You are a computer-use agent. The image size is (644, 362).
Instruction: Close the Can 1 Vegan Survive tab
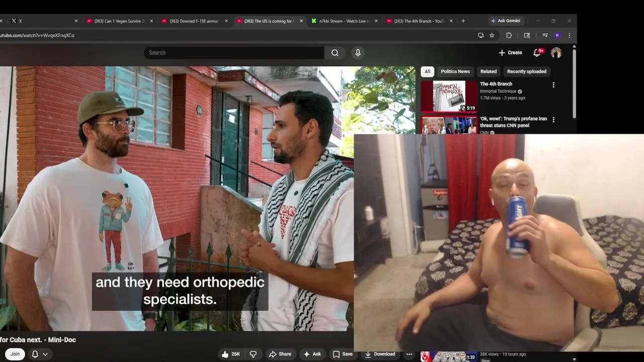(x=151, y=21)
